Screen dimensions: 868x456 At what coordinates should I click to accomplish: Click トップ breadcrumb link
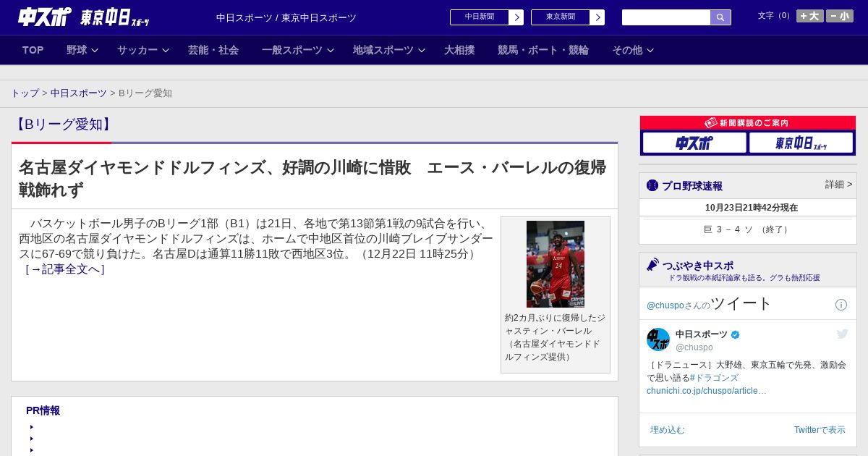[x=25, y=93]
